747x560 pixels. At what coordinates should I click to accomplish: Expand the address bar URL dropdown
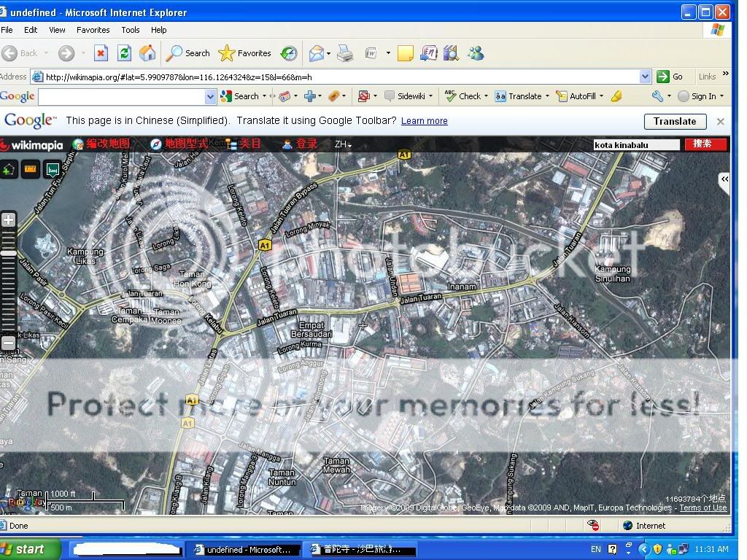click(x=645, y=77)
